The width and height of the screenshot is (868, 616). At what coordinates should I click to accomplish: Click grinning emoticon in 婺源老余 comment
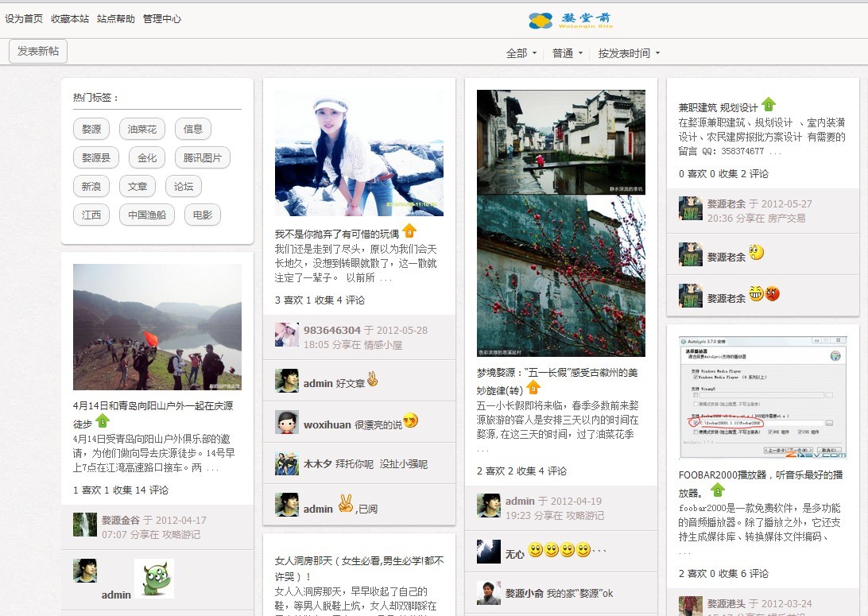pyautogui.click(x=756, y=293)
